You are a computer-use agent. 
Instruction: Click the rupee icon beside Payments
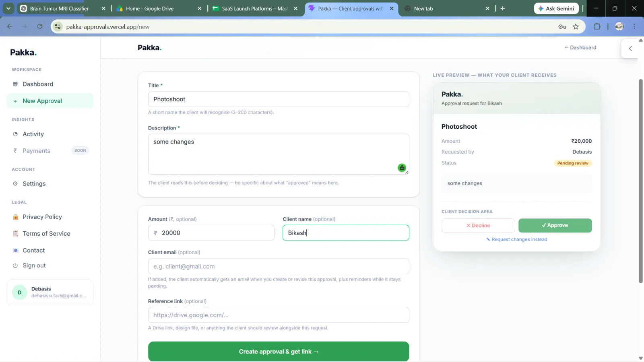point(15,151)
